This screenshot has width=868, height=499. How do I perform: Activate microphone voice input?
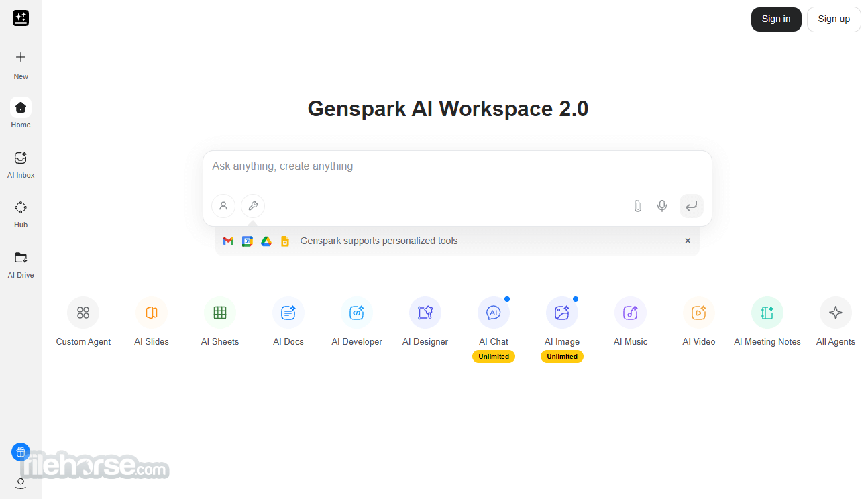coord(662,206)
